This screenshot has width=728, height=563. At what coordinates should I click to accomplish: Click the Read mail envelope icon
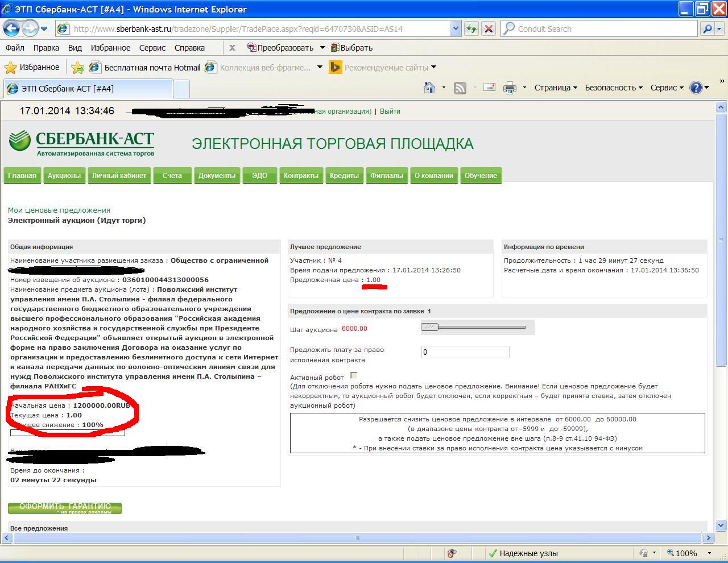[x=489, y=88]
